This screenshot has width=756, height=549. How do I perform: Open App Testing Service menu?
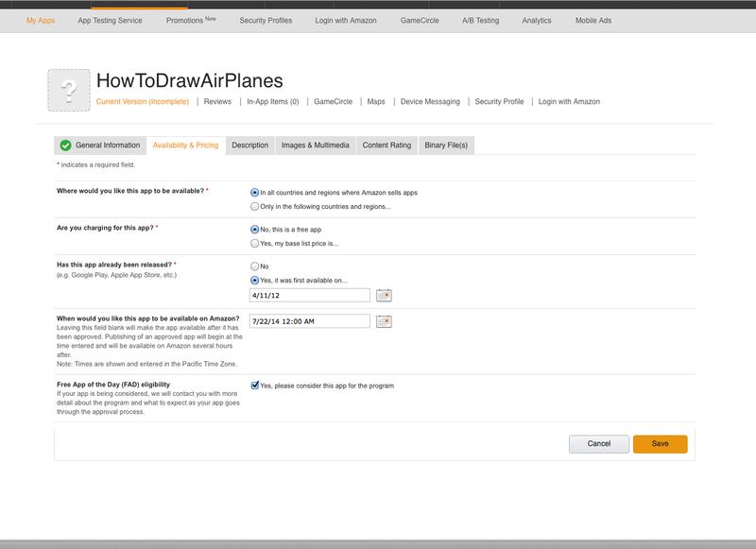(x=110, y=20)
